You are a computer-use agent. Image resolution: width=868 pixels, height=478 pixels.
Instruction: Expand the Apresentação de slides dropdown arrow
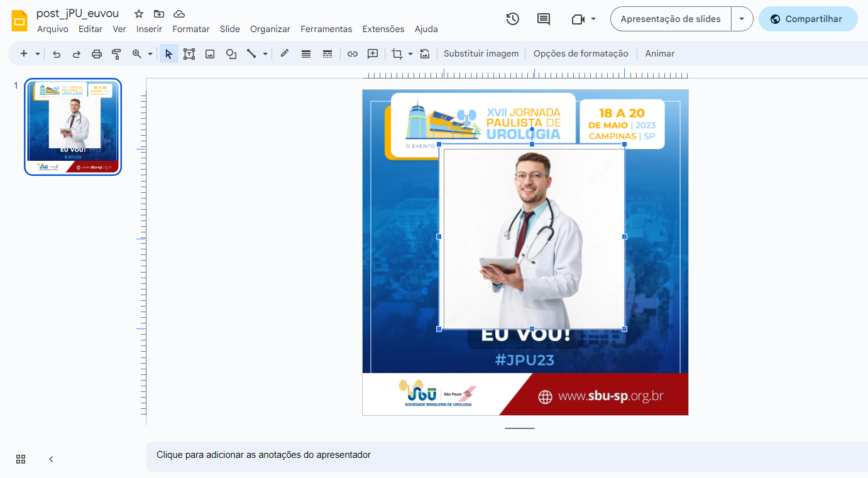point(742,19)
